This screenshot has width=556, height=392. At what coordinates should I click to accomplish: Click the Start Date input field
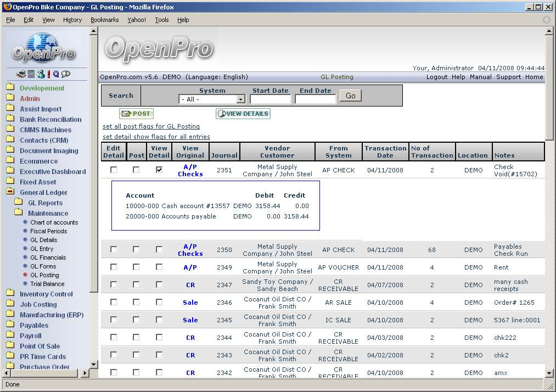click(x=271, y=99)
